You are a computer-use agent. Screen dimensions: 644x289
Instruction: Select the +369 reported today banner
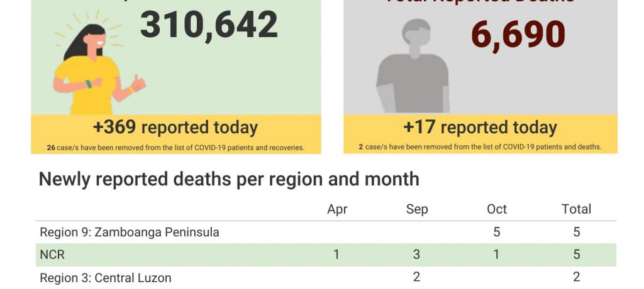coord(175,128)
